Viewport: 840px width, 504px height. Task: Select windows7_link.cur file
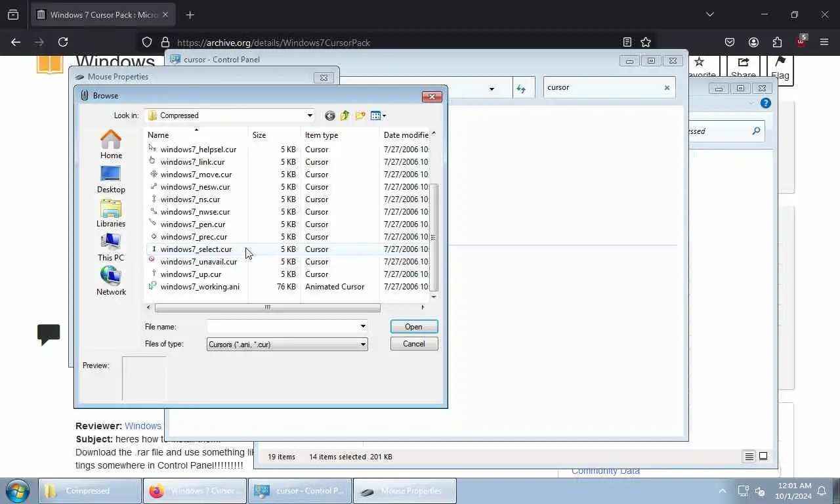192,162
